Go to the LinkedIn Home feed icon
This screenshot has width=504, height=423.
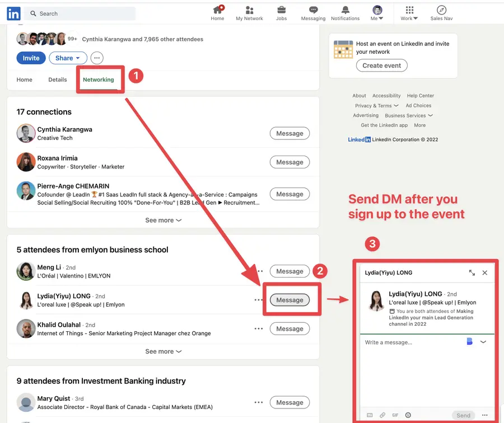click(x=217, y=13)
